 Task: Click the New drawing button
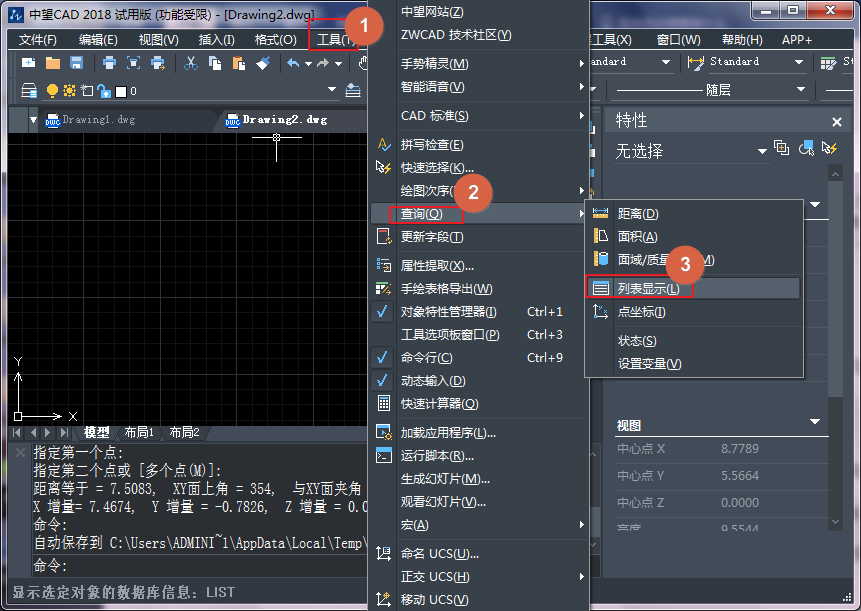click(x=27, y=62)
